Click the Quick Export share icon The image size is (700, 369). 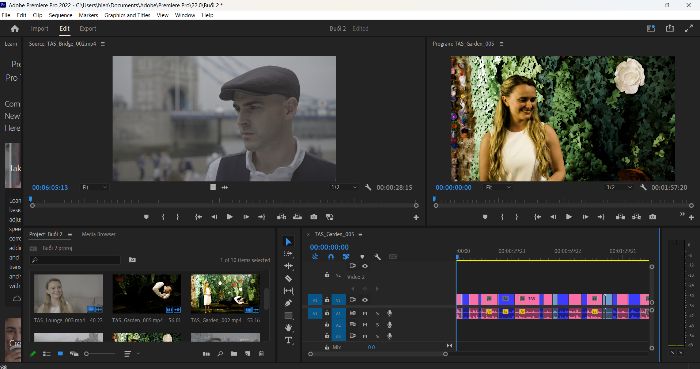pos(670,29)
